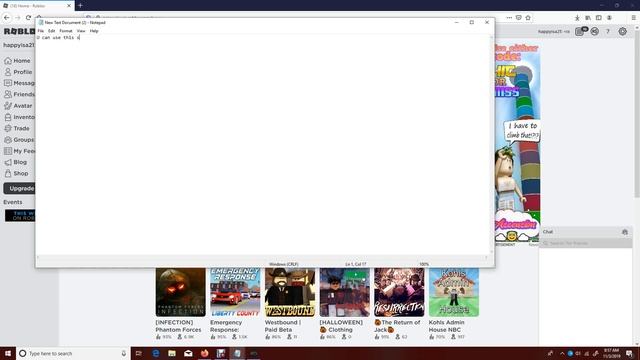Screen dimensions: 640x360
Task: Open Roblox chat settings gear
Action: click(625, 232)
